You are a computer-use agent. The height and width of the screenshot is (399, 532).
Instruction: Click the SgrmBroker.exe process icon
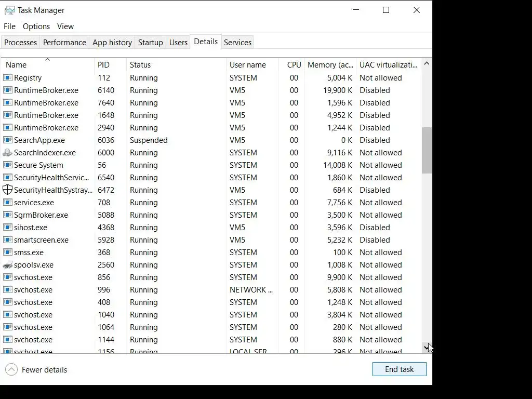pyautogui.click(x=8, y=215)
